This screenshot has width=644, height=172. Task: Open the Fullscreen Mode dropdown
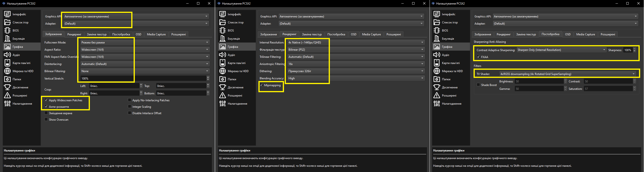pyautogui.click(x=144, y=43)
